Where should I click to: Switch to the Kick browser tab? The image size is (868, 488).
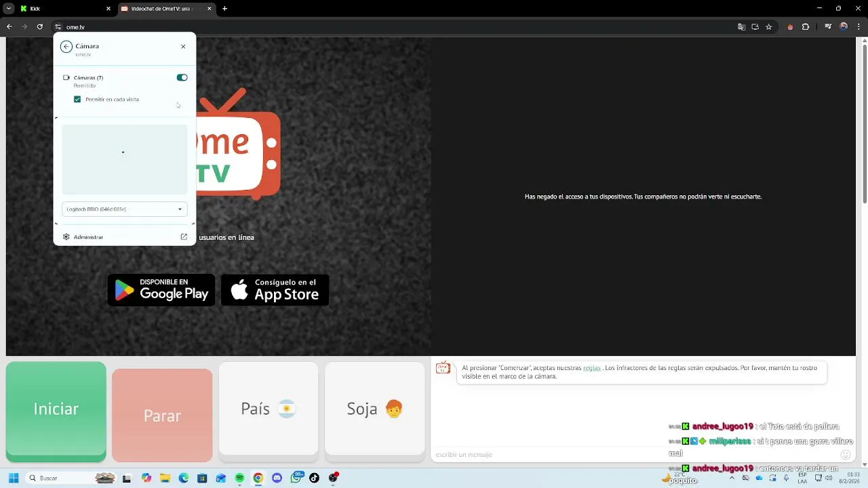click(x=65, y=9)
